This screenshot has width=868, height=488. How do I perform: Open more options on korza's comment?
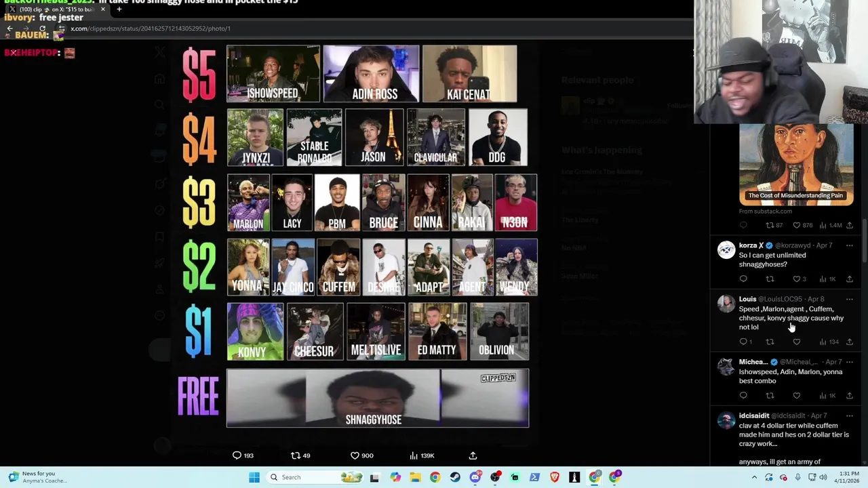[849, 245]
